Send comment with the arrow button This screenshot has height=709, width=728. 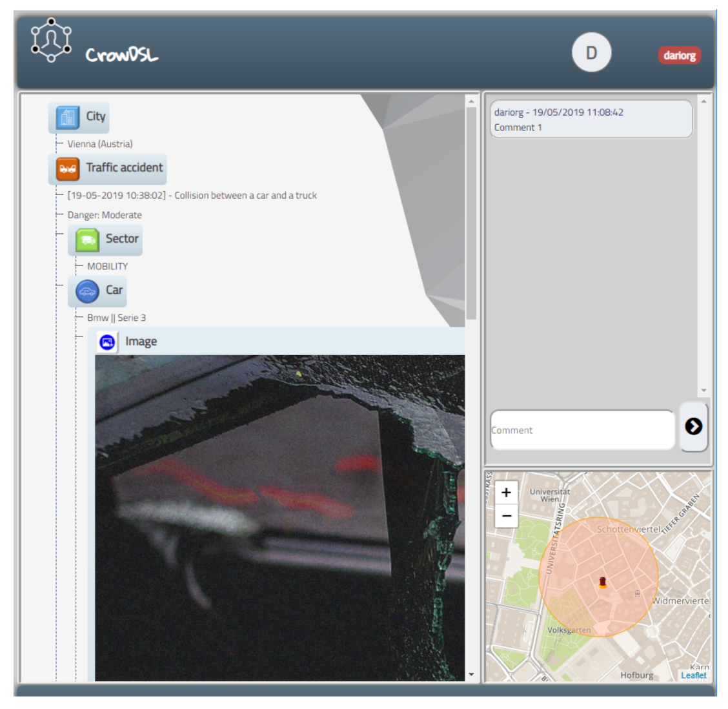[x=693, y=426]
